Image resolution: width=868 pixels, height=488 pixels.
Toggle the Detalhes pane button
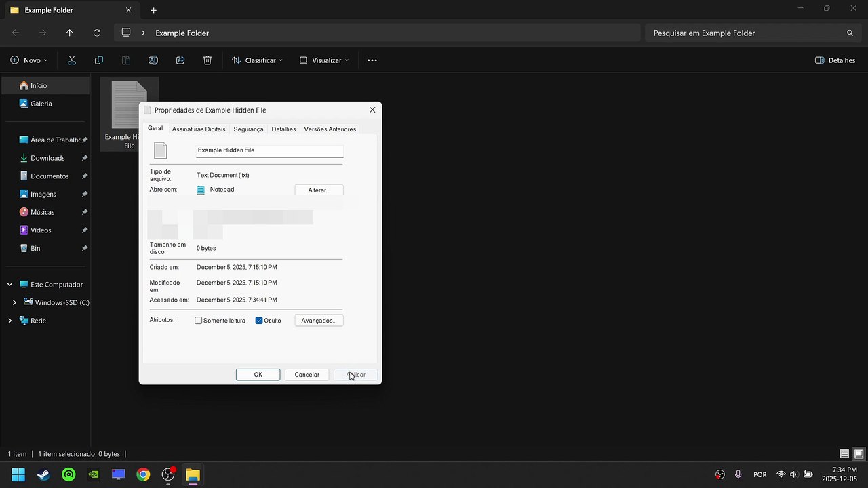coord(835,60)
